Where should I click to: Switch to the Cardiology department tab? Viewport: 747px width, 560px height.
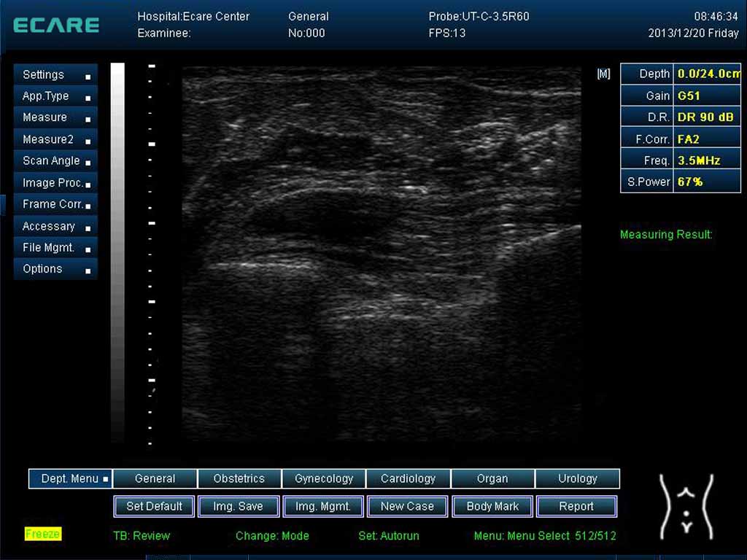pos(409,479)
